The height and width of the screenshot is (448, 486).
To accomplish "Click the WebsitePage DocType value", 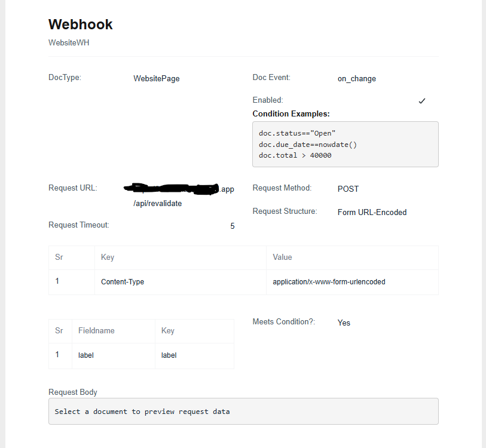I will (x=157, y=79).
